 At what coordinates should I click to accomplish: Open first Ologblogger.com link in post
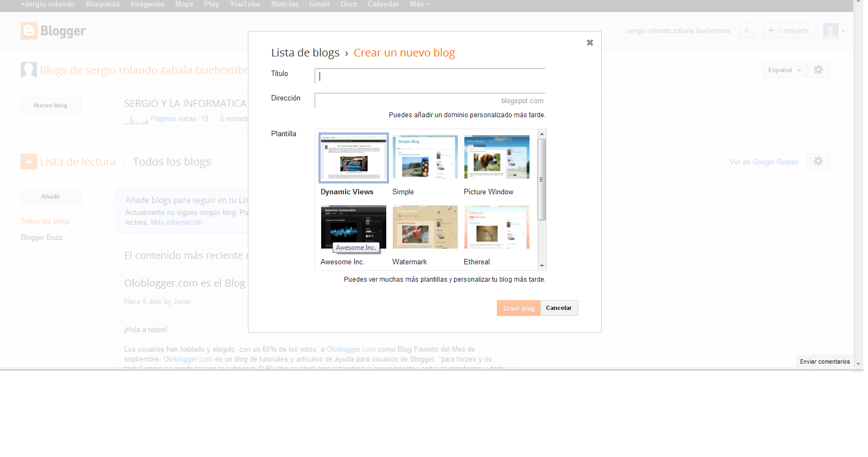click(x=351, y=350)
